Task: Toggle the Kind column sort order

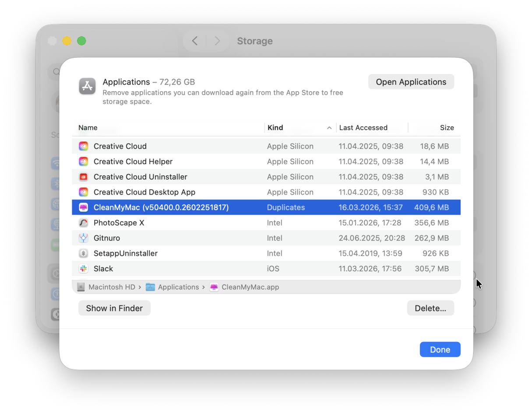Action: coord(275,127)
